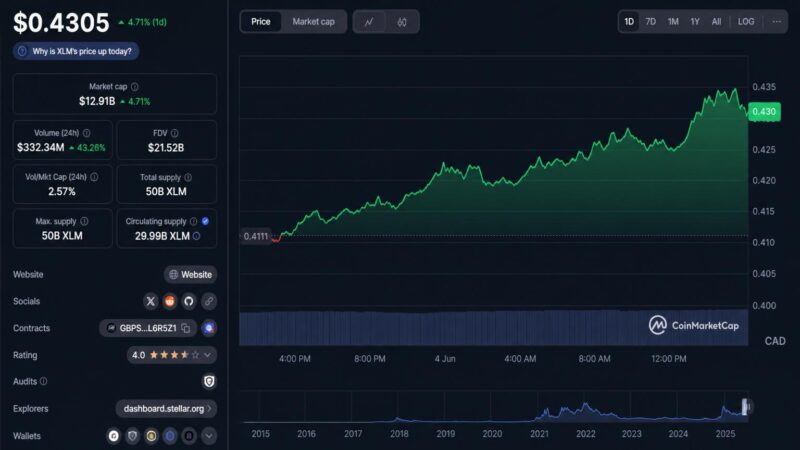Show Market cap info tooltip
Image resolution: width=800 pixels, height=450 pixels.
click(135, 87)
